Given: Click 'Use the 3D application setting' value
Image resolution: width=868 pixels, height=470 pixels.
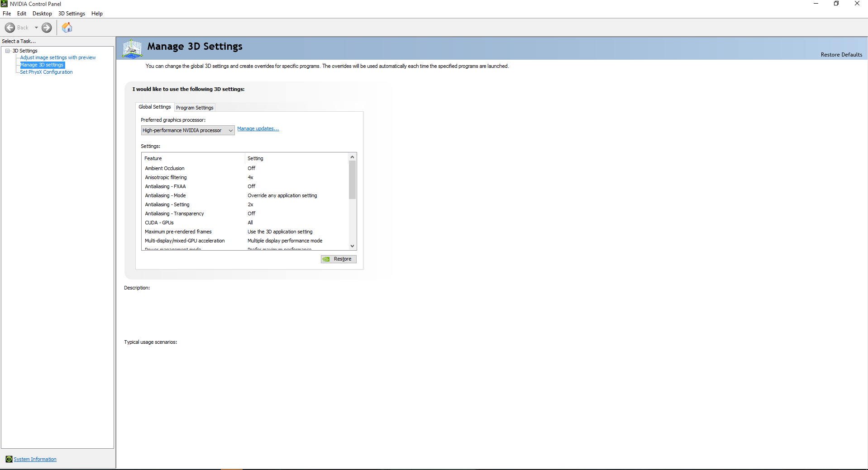Looking at the screenshot, I should [280, 232].
